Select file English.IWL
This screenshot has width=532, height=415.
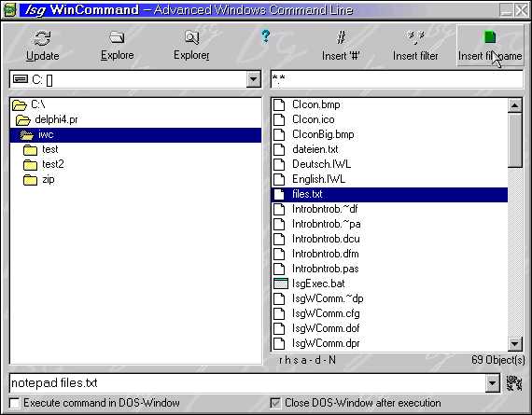click(389, 179)
